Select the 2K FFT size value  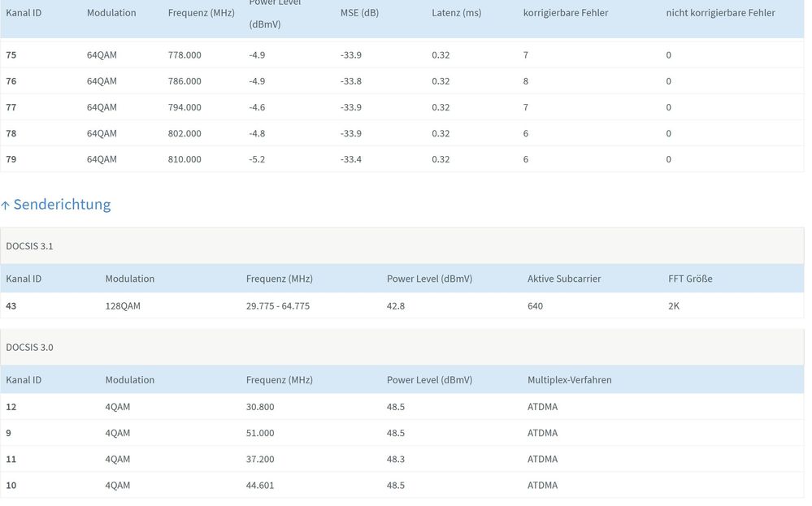(674, 306)
